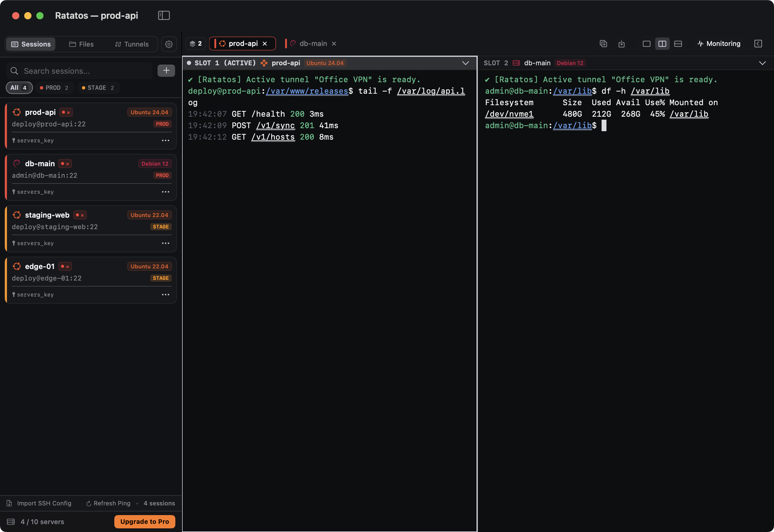The height and width of the screenshot is (532, 774).
Task: Open Monitoring panel
Action: pyautogui.click(x=719, y=44)
